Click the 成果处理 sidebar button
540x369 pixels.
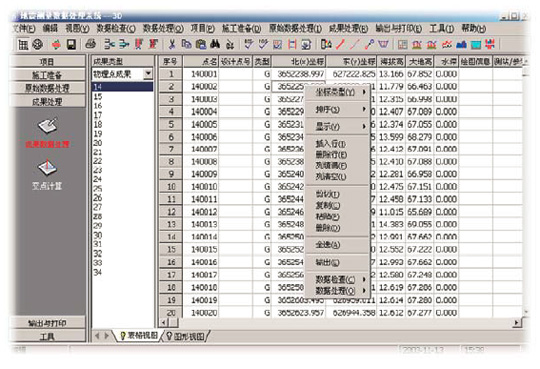(x=47, y=101)
